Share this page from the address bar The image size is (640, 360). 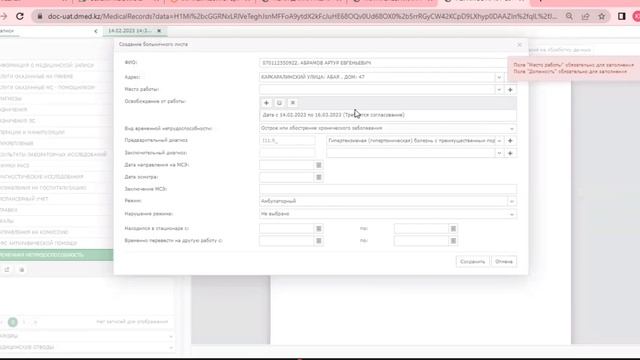point(585,16)
